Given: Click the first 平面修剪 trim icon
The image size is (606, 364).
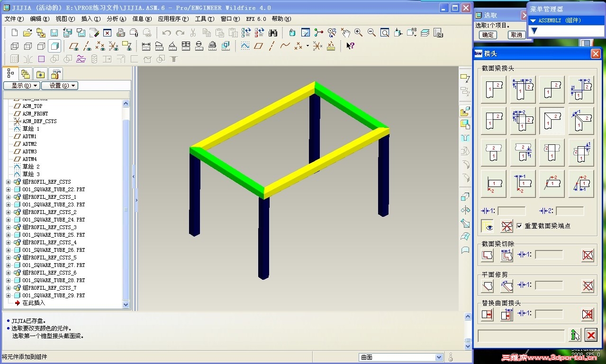Looking at the screenshot, I should tap(487, 286).
